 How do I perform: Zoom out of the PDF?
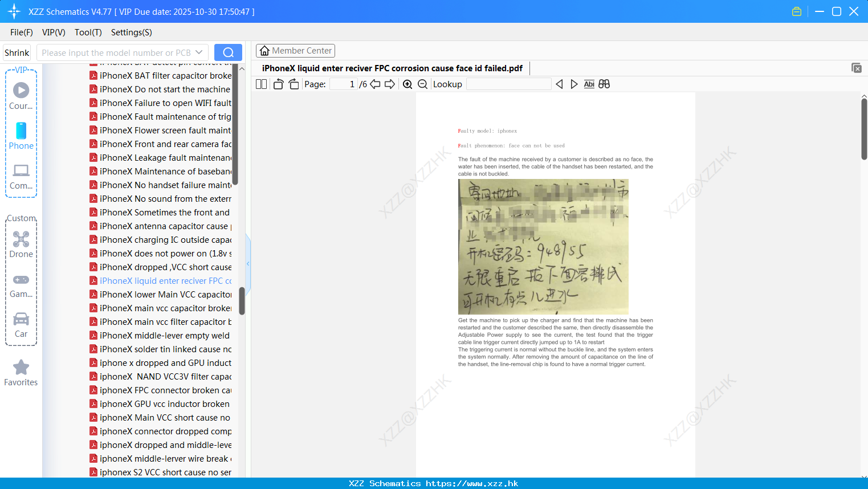[422, 84]
